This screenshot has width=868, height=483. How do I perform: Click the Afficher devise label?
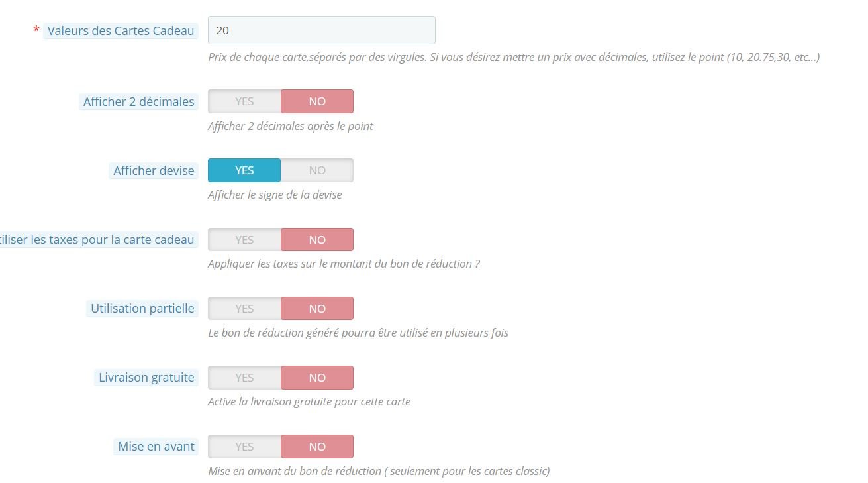pyautogui.click(x=154, y=170)
